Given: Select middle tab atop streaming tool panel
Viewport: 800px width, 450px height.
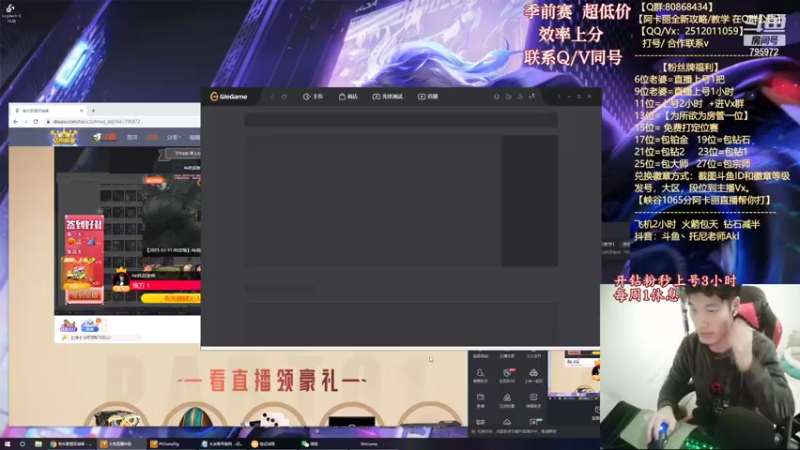Looking at the screenshot, I should (x=507, y=356).
